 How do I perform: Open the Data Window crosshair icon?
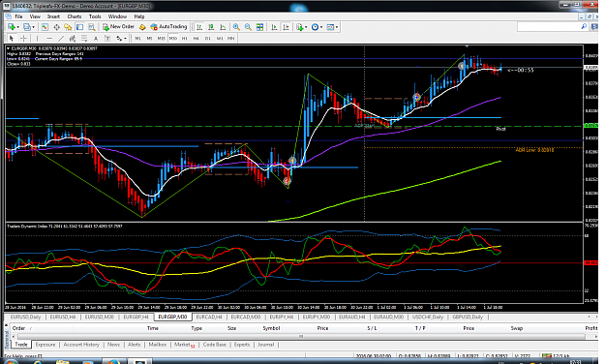tap(57, 27)
